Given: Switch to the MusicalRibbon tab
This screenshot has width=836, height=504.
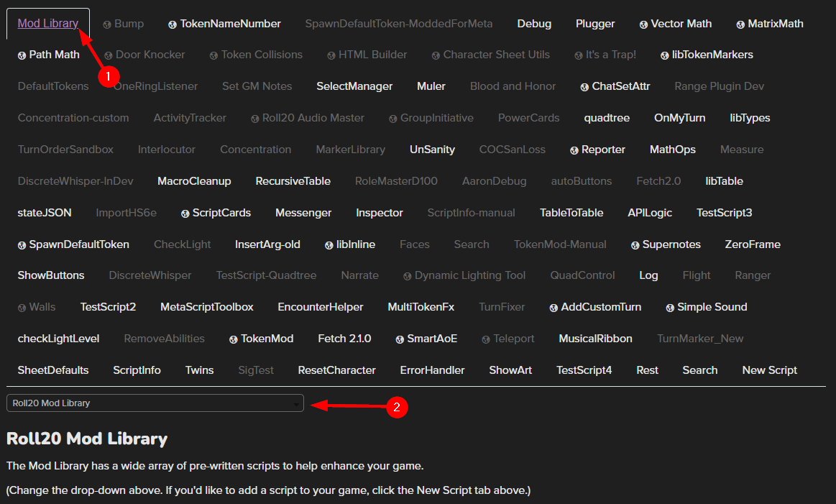Looking at the screenshot, I should 595,338.
